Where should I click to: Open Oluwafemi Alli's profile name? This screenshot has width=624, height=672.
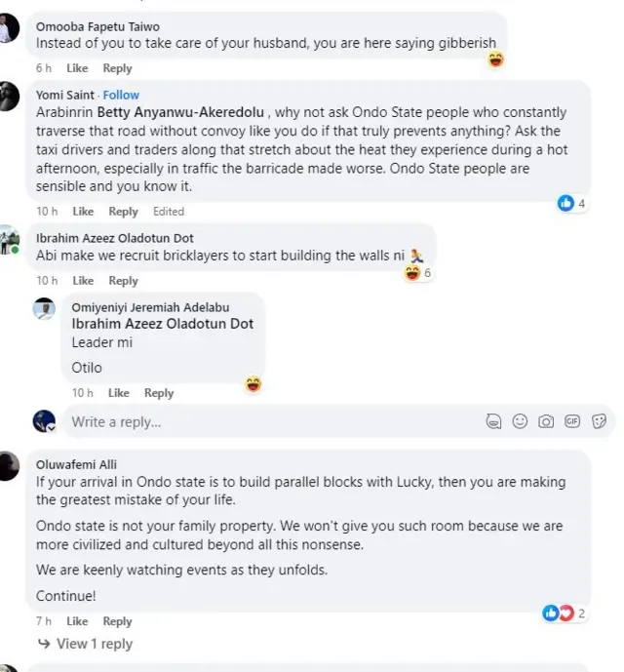(x=76, y=464)
